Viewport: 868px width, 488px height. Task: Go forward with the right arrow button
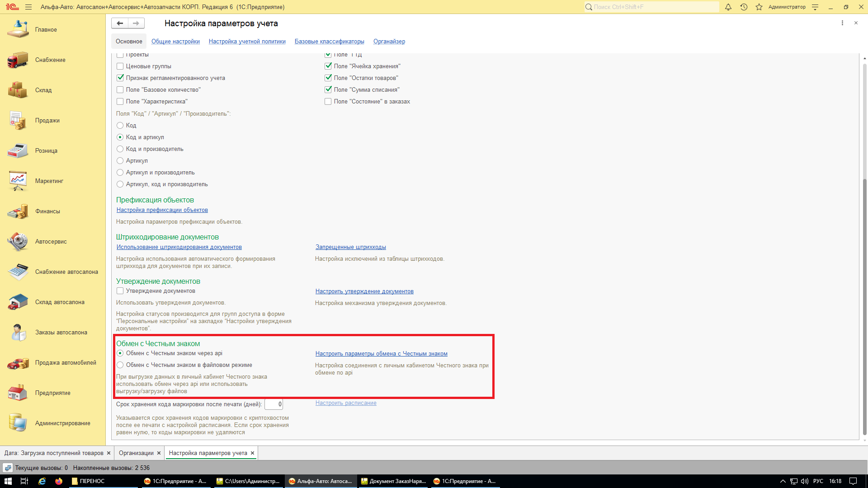pyautogui.click(x=136, y=23)
